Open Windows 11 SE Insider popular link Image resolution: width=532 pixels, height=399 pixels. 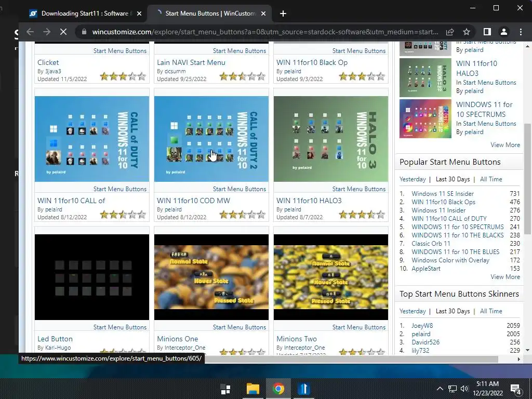click(x=443, y=194)
